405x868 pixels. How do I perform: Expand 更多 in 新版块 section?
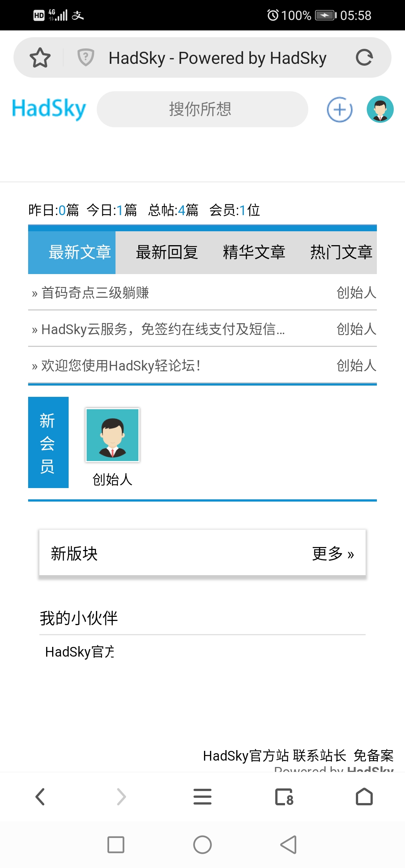333,554
